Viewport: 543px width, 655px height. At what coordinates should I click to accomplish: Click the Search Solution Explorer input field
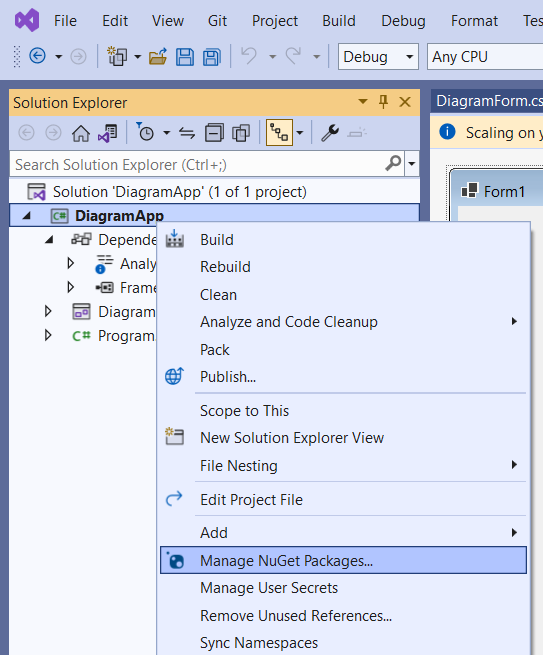(x=196, y=164)
